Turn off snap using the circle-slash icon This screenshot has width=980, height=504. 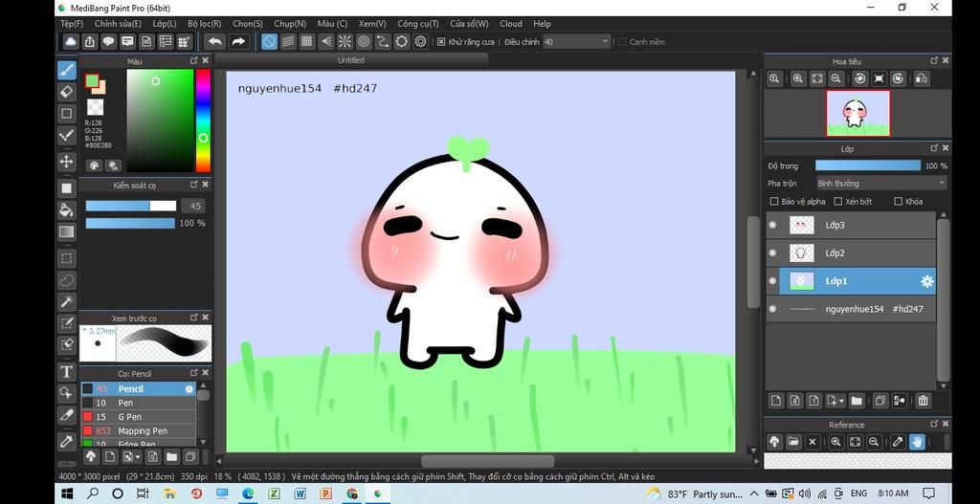pos(269,42)
